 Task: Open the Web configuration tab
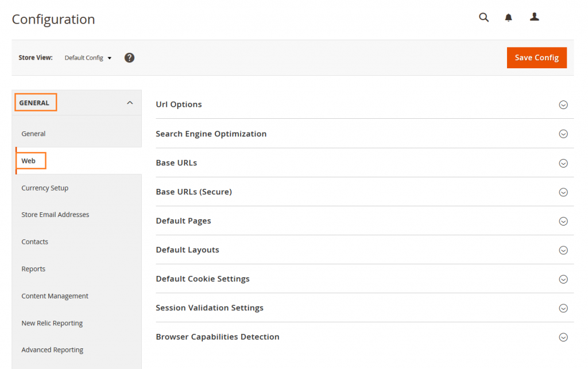[x=29, y=161]
